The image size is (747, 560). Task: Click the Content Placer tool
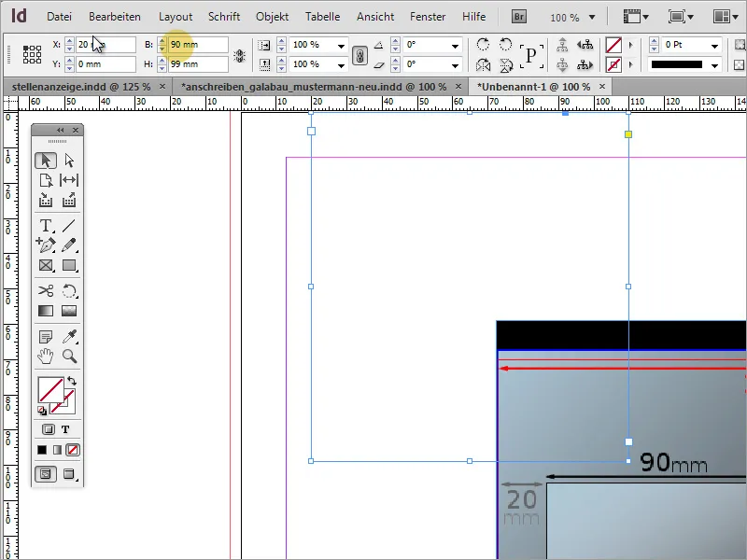point(69,200)
